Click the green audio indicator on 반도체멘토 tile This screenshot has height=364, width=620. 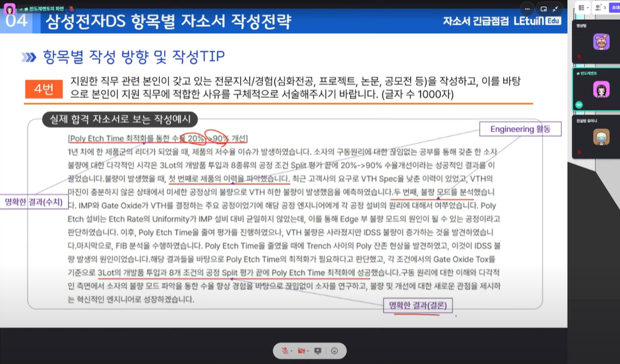[579, 105]
